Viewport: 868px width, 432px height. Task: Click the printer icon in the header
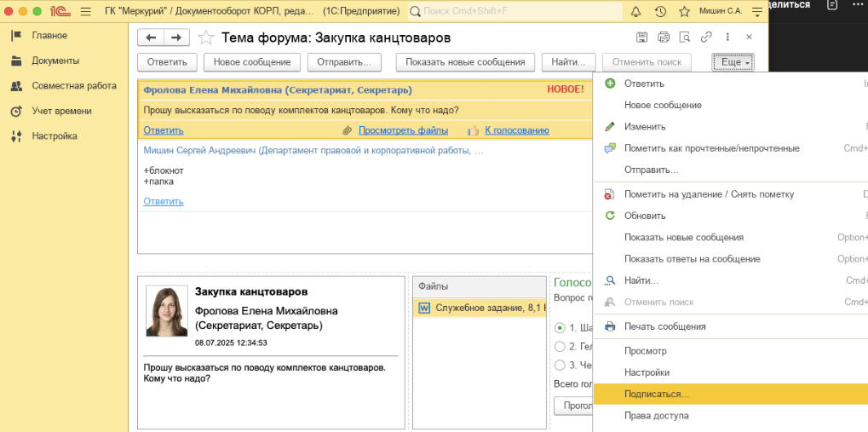[x=664, y=37]
